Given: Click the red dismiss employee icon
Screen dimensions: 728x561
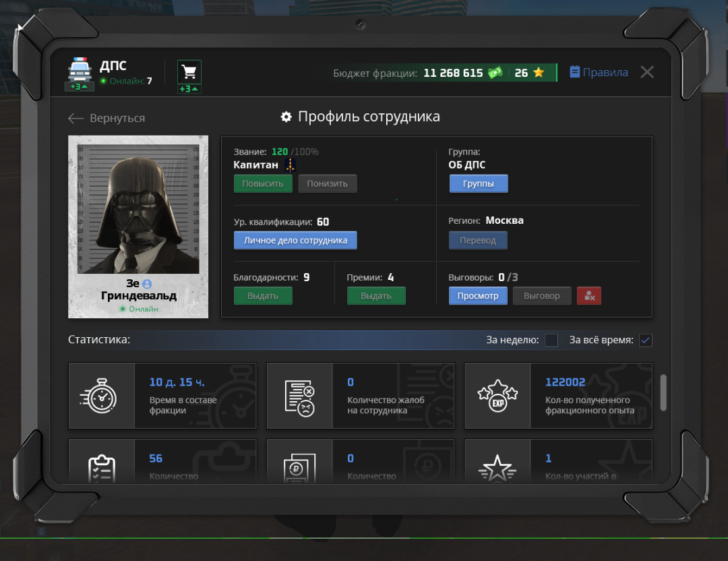Looking at the screenshot, I should point(589,296).
